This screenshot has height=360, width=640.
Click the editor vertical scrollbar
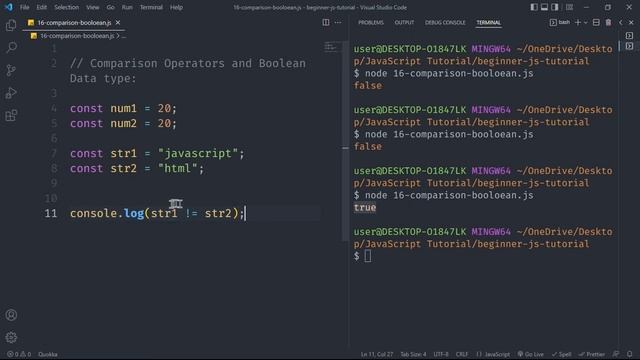(345, 141)
